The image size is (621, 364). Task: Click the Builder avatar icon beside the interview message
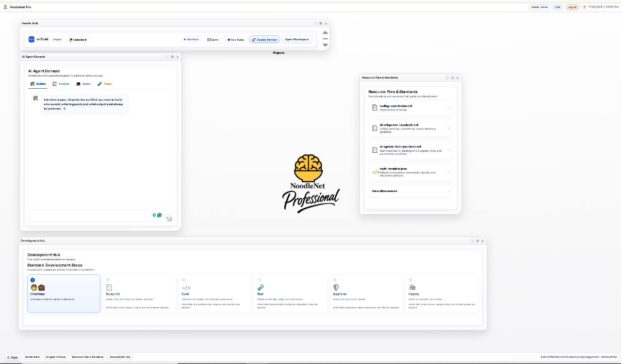35,98
